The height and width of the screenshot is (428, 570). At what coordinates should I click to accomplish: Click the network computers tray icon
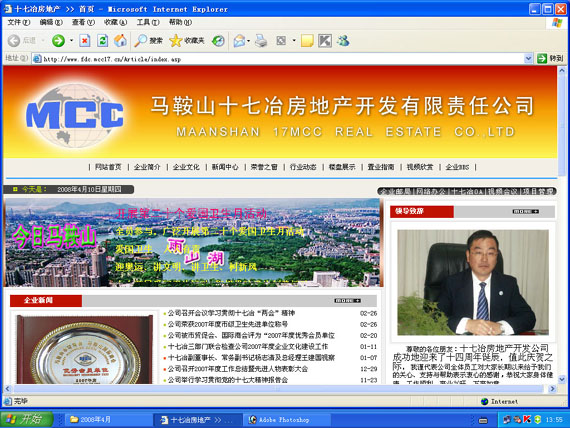click(507, 420)
